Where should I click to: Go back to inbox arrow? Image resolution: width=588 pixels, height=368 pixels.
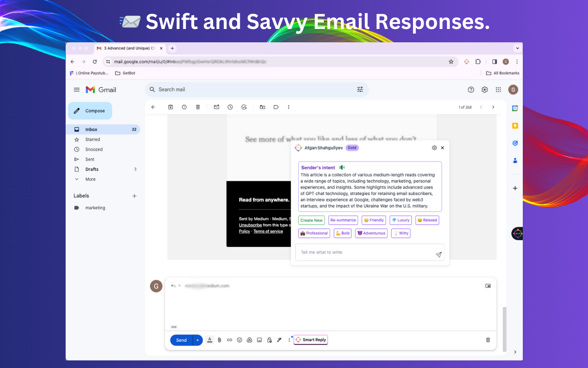tap(153, 107)
